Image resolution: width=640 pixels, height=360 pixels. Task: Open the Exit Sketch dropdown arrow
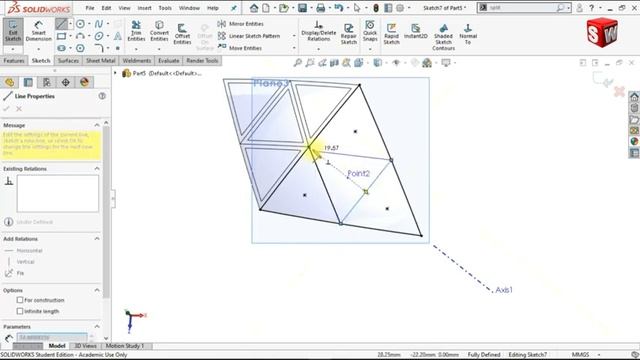point(13,49)
